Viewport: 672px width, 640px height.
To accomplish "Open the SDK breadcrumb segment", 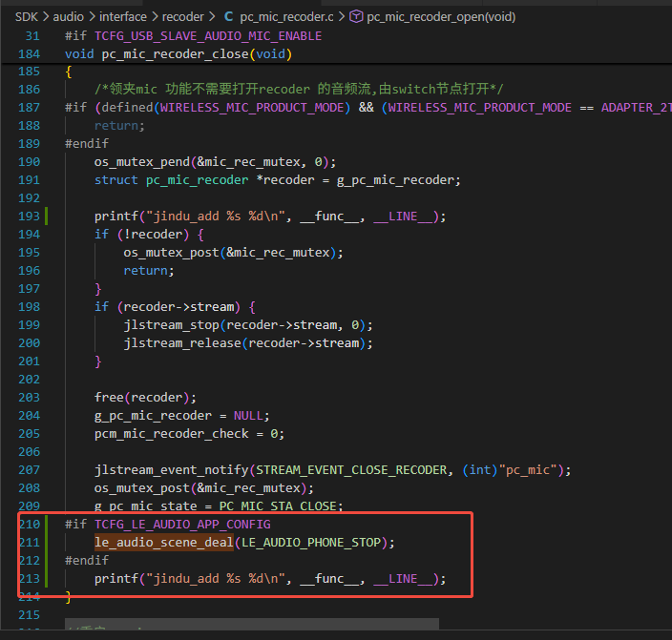I will coord(26,17).
